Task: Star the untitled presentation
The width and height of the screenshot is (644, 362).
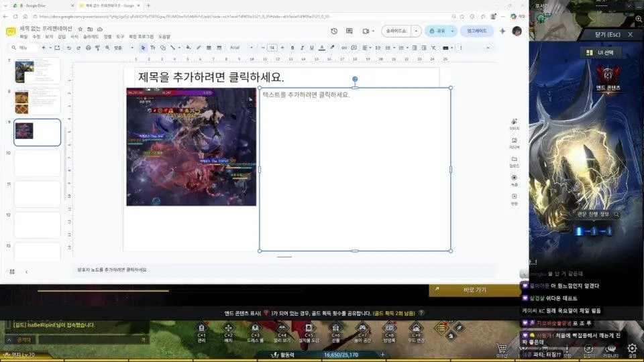Action: pyautogui.click(x=80, y=29)
